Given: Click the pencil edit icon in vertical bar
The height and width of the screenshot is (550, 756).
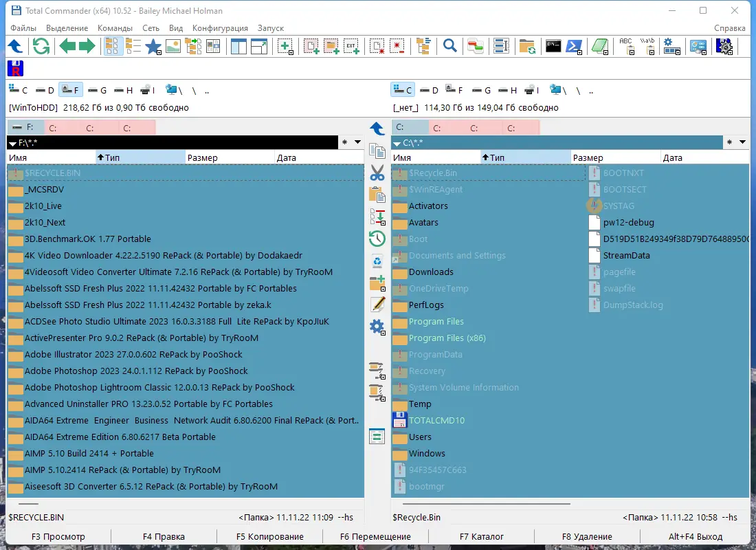Looking at the screenshot, I should pos(377,305).
